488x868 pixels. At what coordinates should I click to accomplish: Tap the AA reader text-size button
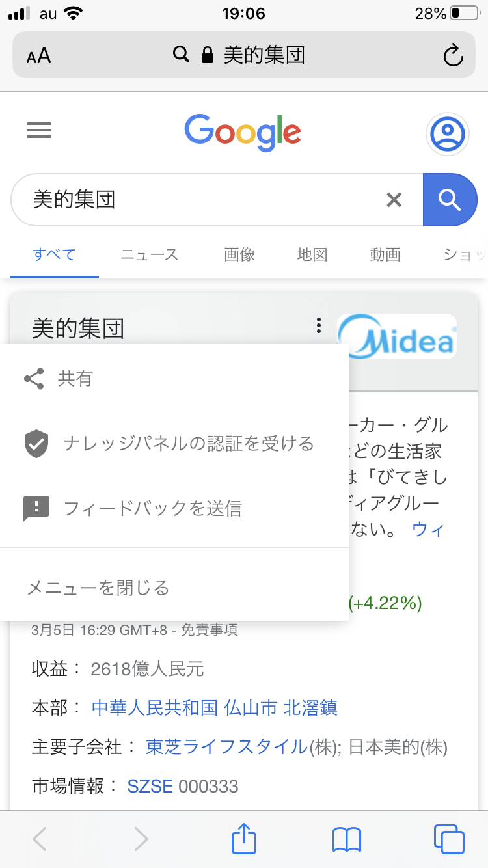click(x=39, y=56)
